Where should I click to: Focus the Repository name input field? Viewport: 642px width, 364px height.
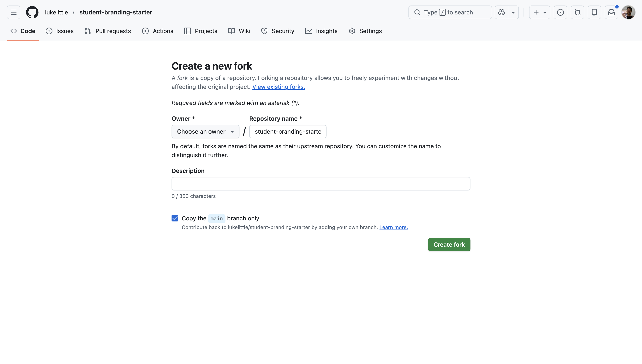click(x=288, y=132)
